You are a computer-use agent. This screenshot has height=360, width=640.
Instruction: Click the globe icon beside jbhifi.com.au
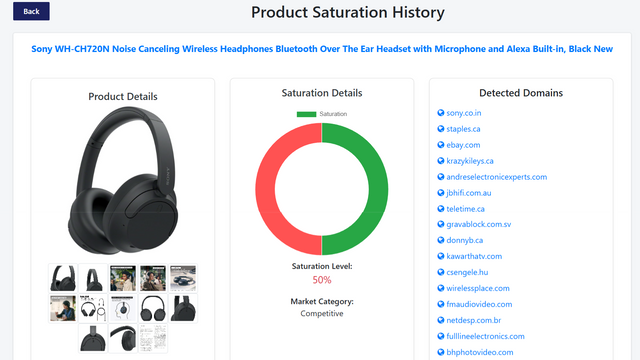(x=440, y=193)
